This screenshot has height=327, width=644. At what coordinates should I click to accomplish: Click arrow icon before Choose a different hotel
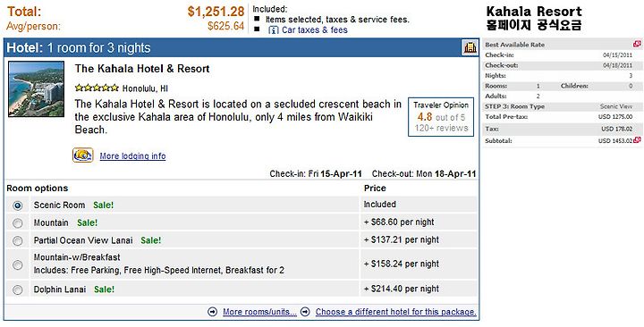[305, 312]
